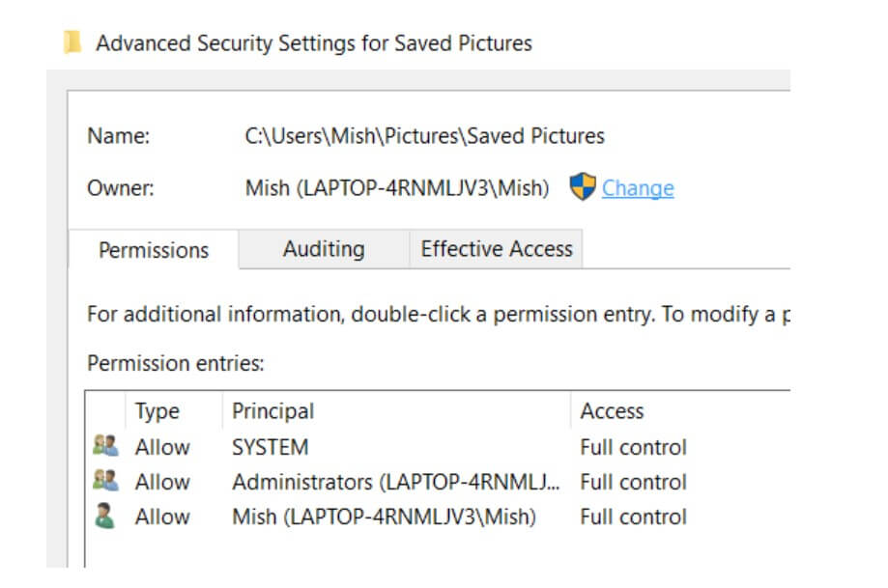Click Allow in the Mish row
888x588 pixels.
pos(162,517)
